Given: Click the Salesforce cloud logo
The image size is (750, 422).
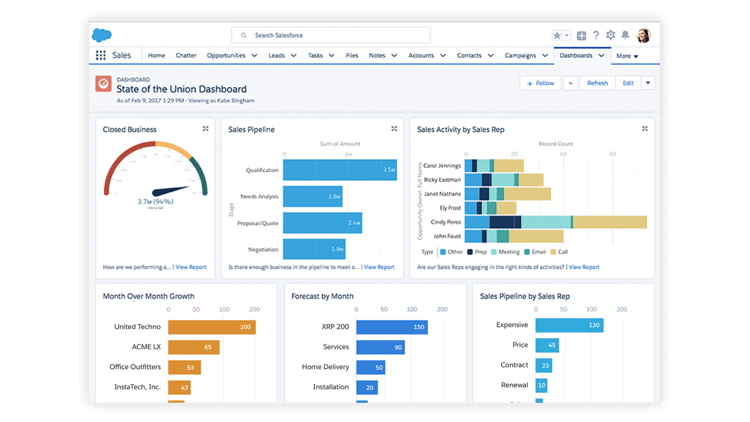Looking at the screenshot, I should coord(101,35).
